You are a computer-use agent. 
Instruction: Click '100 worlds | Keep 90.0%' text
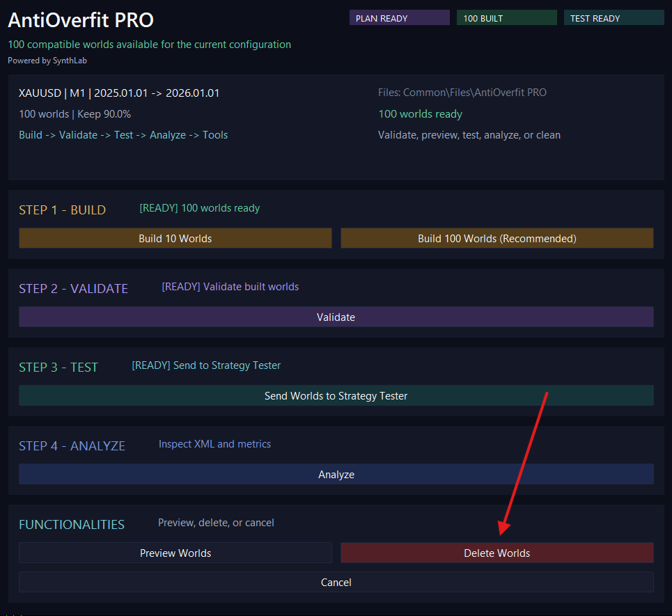[x=75, y=114]
